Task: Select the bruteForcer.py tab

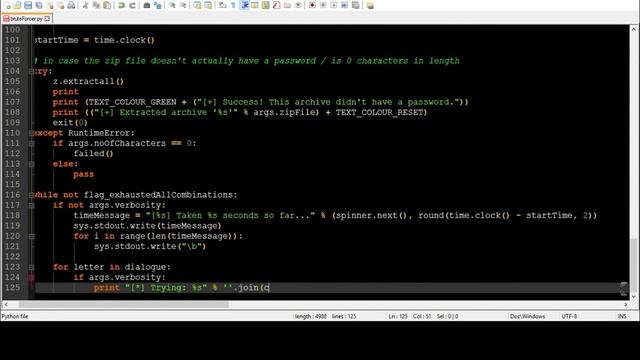Action: [27, 19]
